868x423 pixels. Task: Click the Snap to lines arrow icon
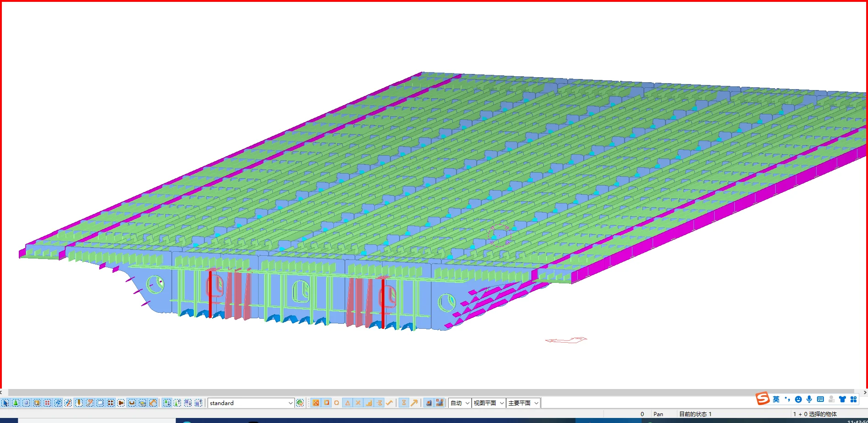click(x=414, y=403)
